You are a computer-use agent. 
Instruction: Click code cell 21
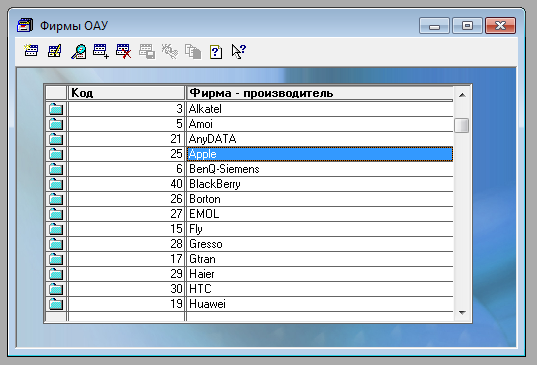coord(126,139)
